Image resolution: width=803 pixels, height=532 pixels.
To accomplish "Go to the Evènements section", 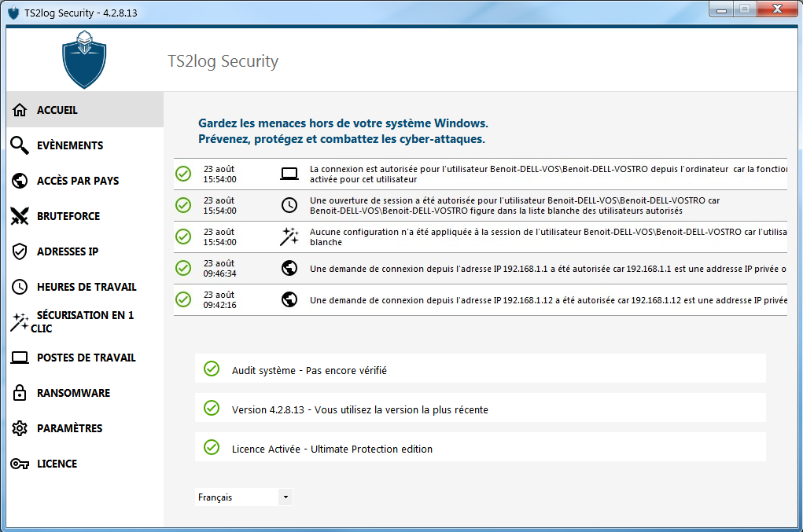I will [85, 145].
